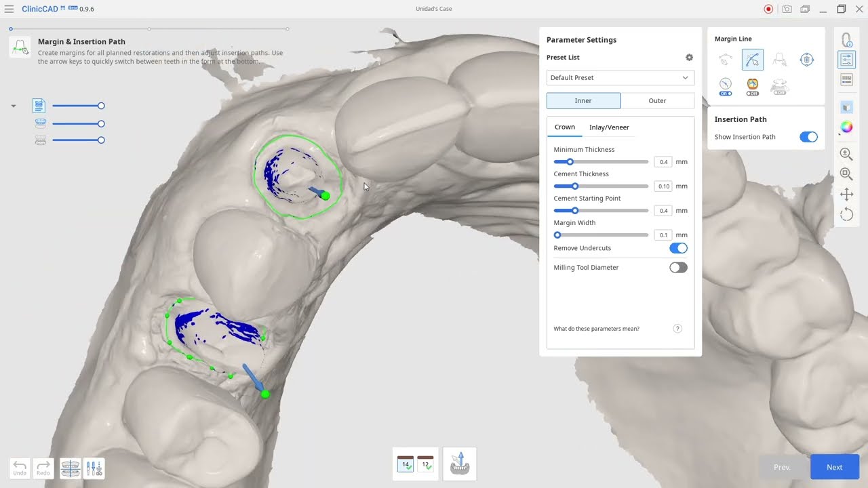Toggle visibility of the lower jaw scan layer
Viewport: 868px width, 488px height.
coord(40,140)
